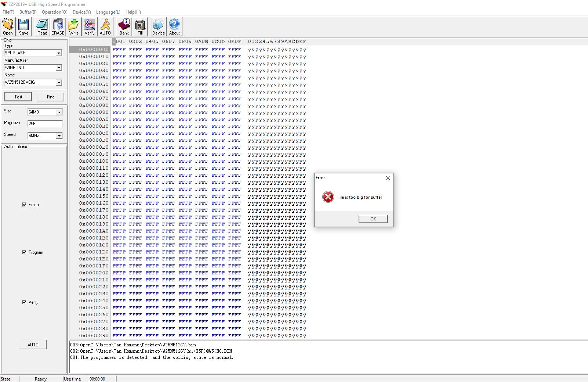Click the Ready status bar text
This screenshot has height=382, width=588.
point(41,379)
